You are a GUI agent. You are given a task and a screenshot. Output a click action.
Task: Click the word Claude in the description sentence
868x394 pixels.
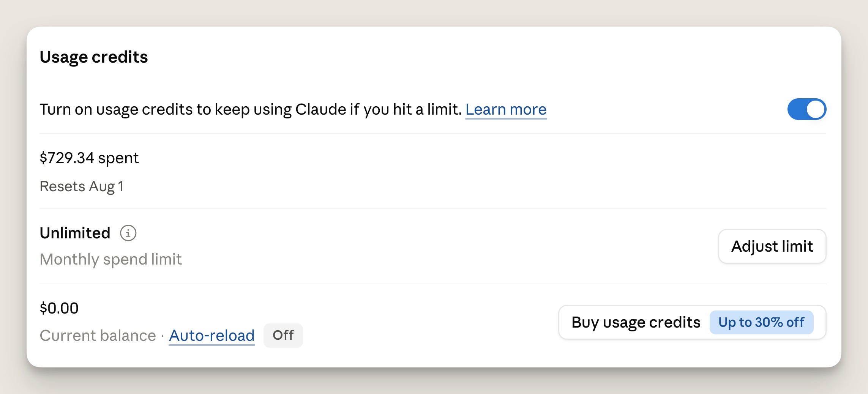[321, 109]
